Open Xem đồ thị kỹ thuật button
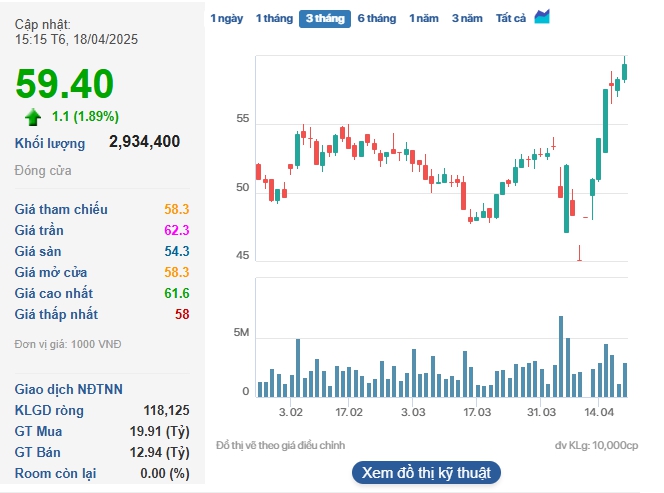This screenshot has width=664, height=493. click(426, 472)
